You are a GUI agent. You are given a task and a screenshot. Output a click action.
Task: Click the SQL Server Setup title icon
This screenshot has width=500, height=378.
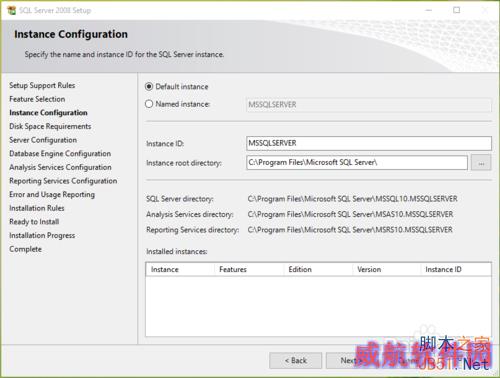pyautogui.click(x=11, y=10)
